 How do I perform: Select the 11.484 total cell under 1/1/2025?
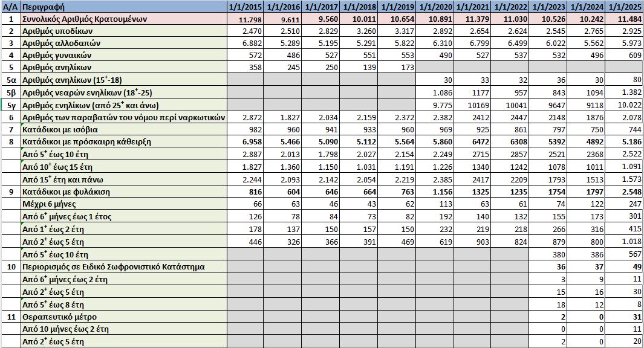(x=623, y=20)
